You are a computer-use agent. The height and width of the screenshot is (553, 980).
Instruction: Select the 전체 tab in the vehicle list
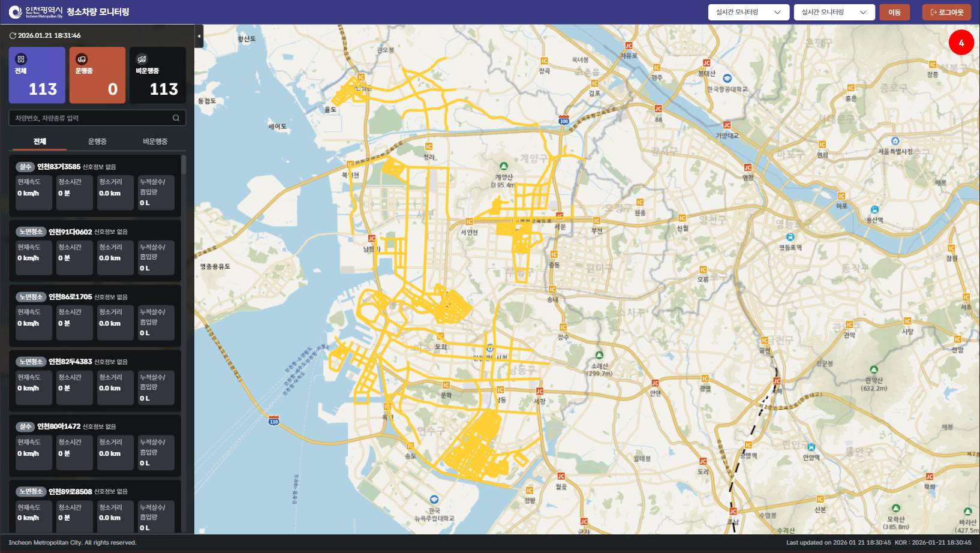[40, 142]
